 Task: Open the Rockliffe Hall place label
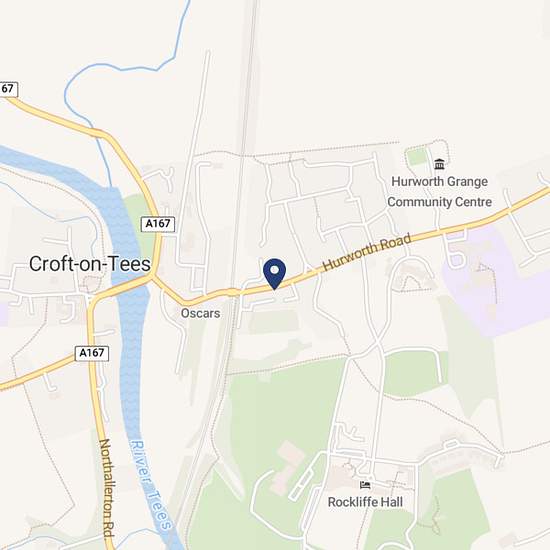[x=365, y=502]
